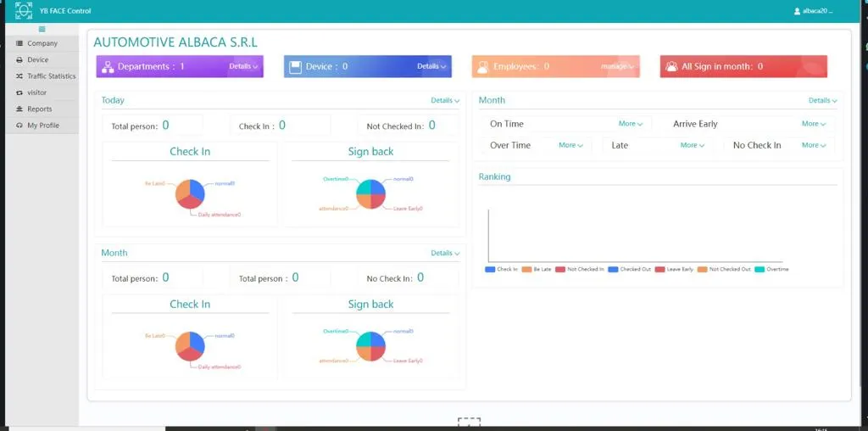The width and height of the screenshot is (868, 431).
Task: Open the Traffic Statistics menu item
Action: 51,76
